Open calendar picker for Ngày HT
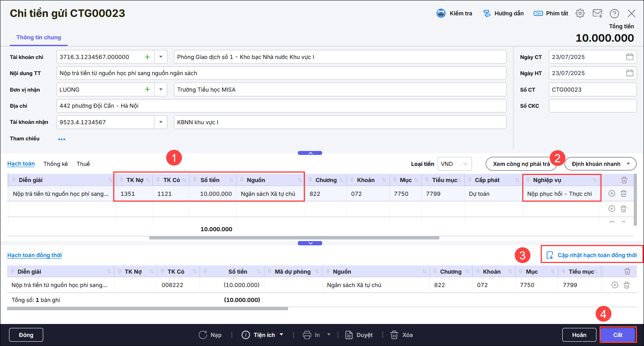The image size is (644, 346). (629, 73)
